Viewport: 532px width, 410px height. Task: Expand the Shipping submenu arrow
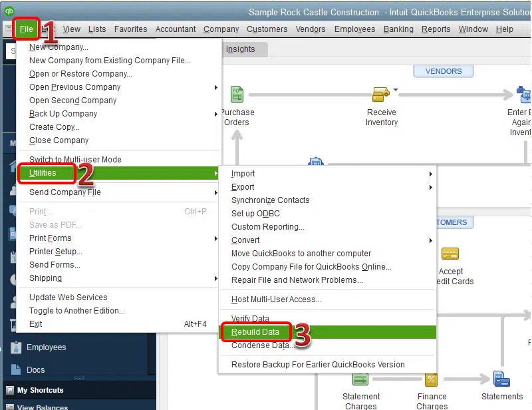(x=215, y=278)
